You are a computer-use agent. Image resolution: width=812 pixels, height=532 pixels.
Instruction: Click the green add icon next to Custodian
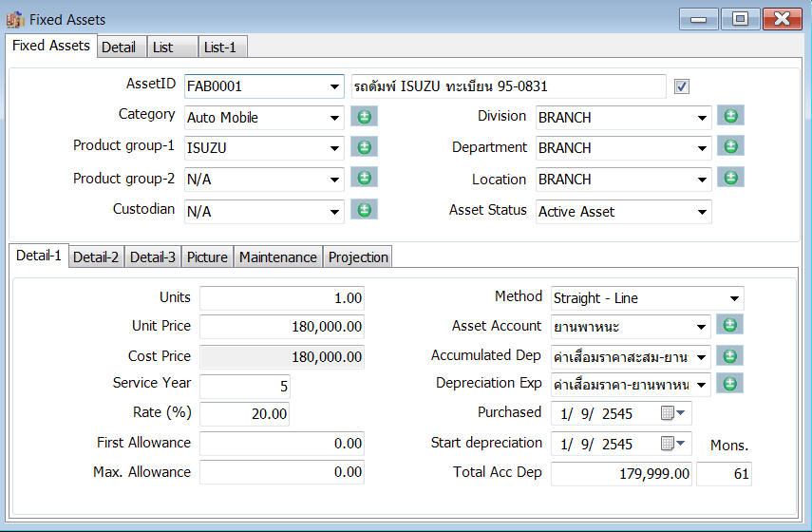(x=364, y=209)
